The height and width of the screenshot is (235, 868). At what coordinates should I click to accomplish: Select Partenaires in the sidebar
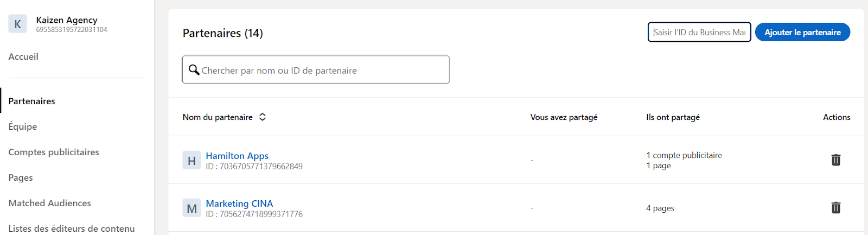pos(32,101)
